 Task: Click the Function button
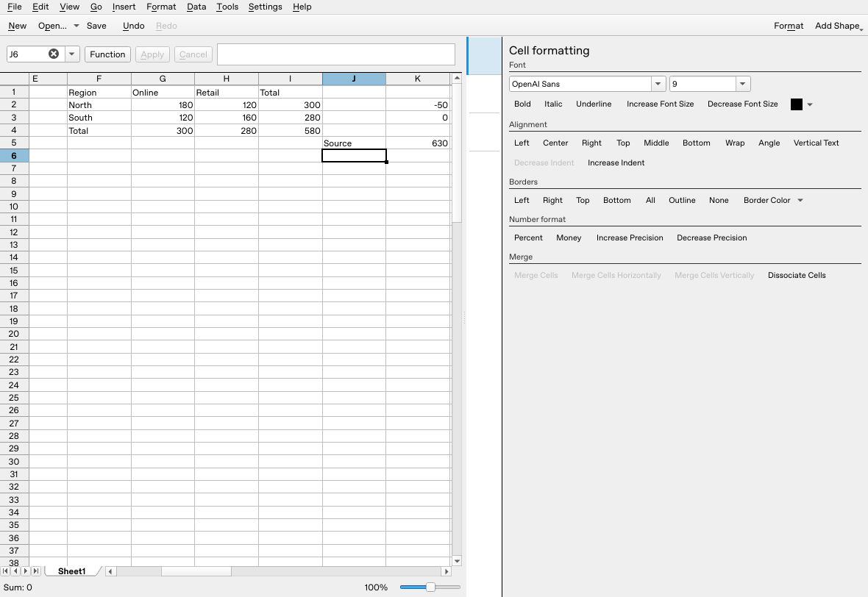click(x=107, y=54)
